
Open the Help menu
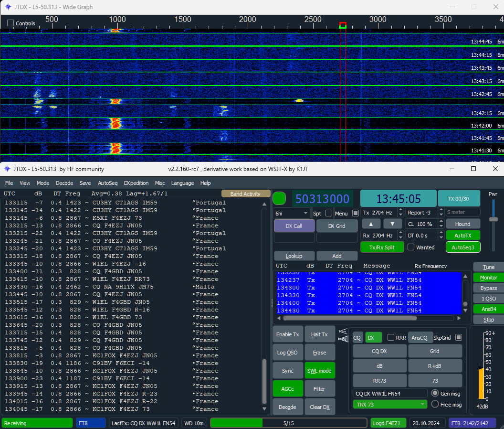coord(205,183)
